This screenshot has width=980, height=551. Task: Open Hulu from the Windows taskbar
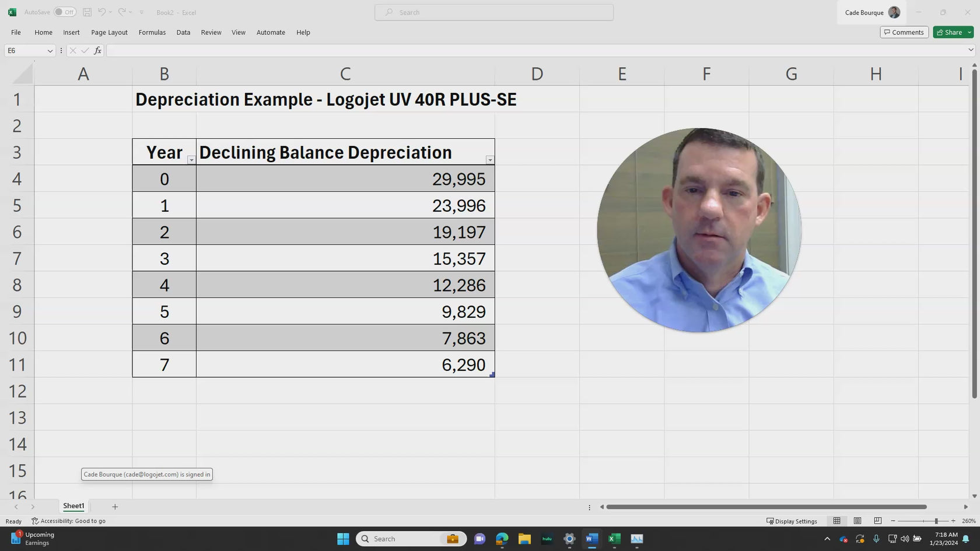point(547,539)
